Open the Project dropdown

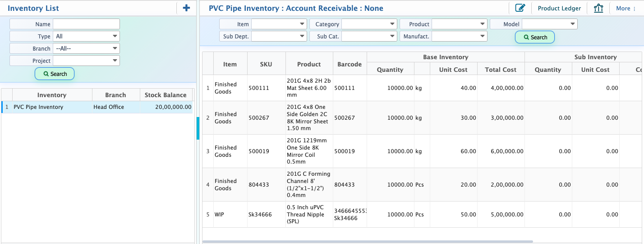point(86,61)
